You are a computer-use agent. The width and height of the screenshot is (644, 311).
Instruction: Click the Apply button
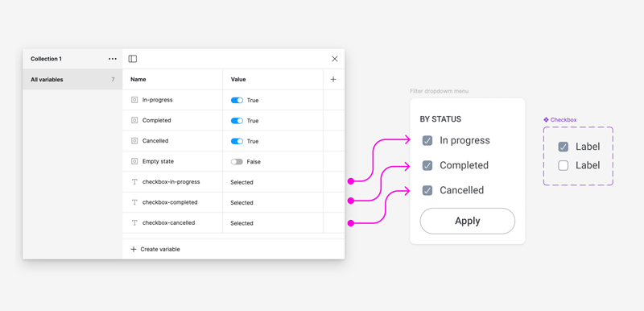(468, 221)
